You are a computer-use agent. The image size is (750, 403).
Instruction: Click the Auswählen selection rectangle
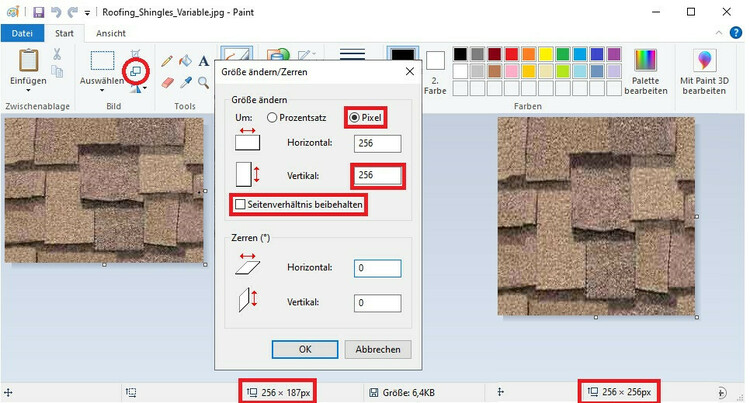coord(102,61)
